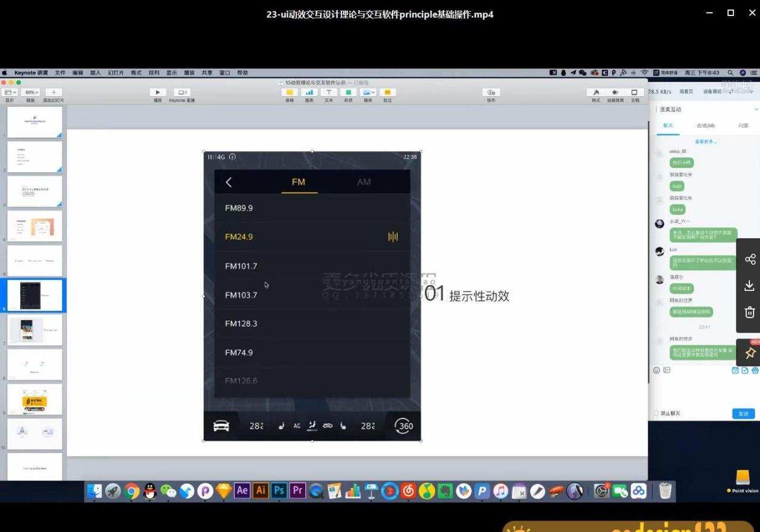Viewport: 760px width, 532px height.
Task: Open the emoji picker in chat
Action: click(x=657, y=370)
